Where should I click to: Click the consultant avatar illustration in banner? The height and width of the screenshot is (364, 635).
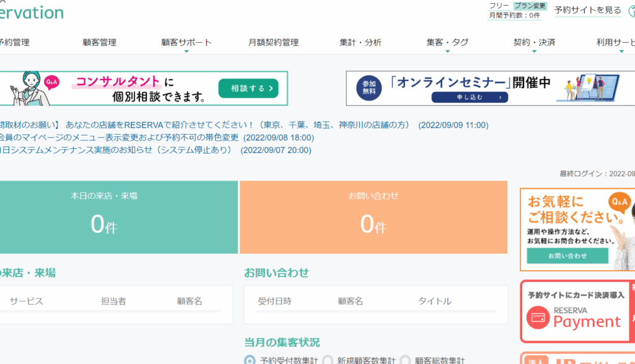tap(25, 88)
